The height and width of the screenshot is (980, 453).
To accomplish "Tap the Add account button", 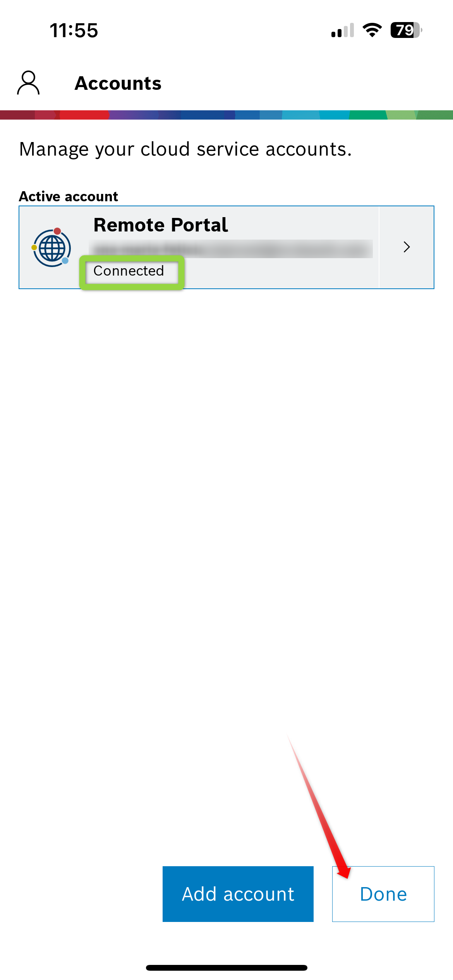I will click(x=238, y=894).
